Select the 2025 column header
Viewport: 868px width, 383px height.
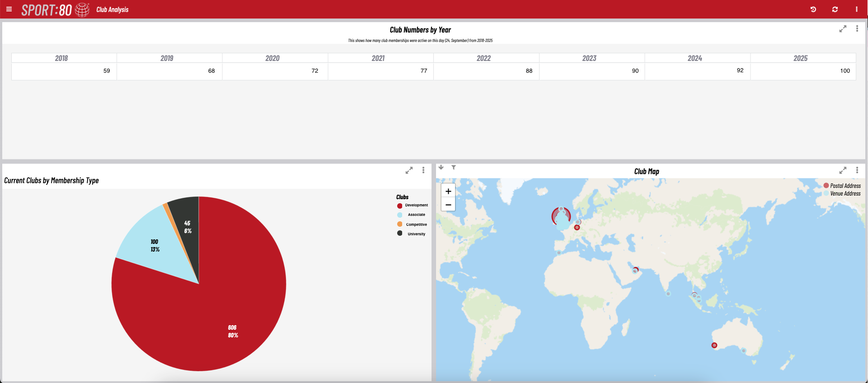pyautogui.click(x=800, y=58)
